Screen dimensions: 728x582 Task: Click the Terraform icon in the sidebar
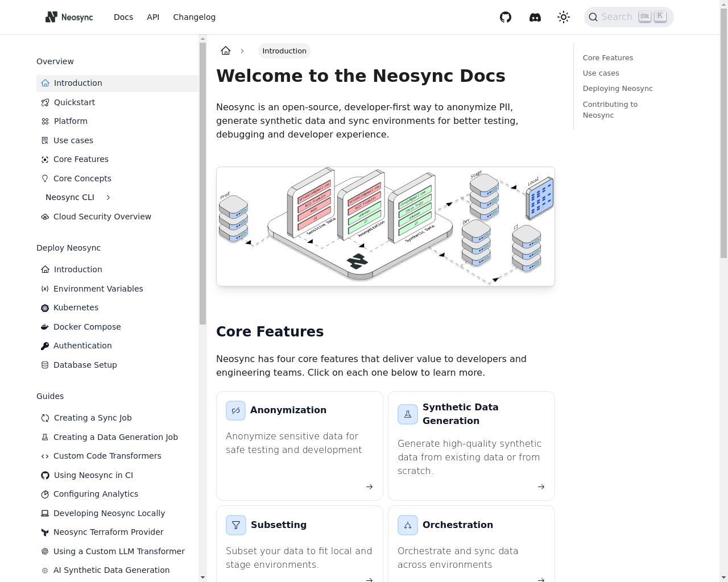tap(45, 532)
